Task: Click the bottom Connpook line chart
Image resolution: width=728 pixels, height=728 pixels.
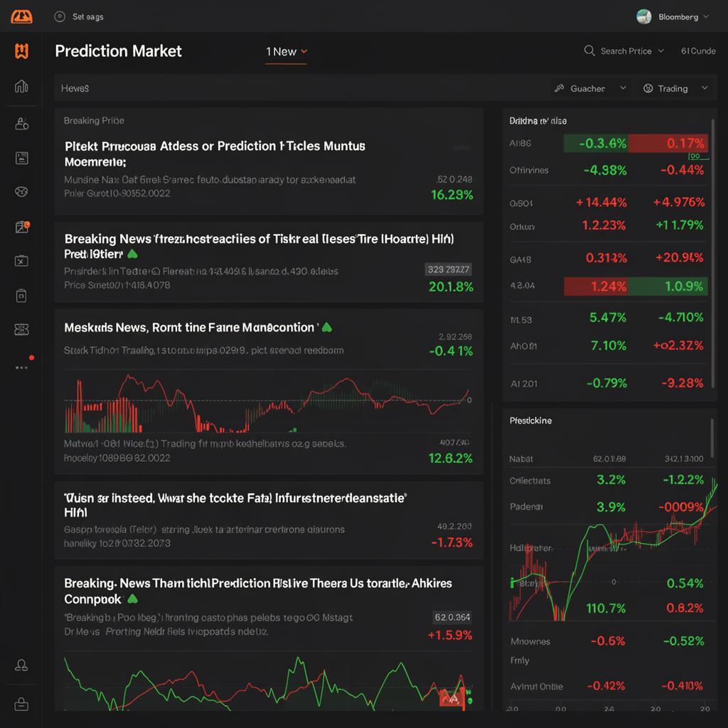Action: tap(268, 682)
